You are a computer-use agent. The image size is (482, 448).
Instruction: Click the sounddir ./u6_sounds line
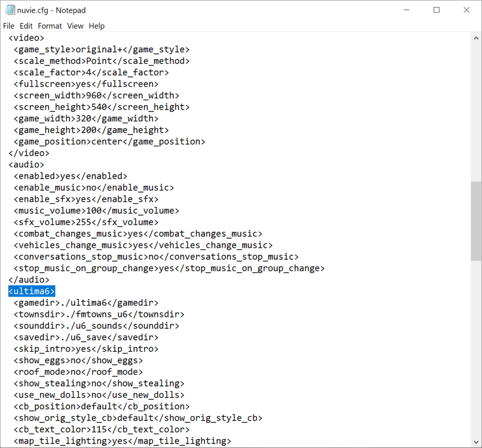coord(96,326)
